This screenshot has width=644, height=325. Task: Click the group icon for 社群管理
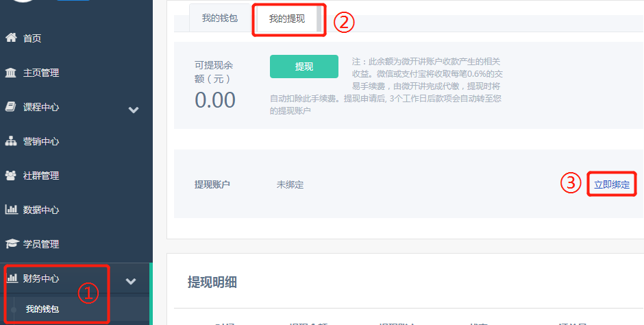pos(11,176)
